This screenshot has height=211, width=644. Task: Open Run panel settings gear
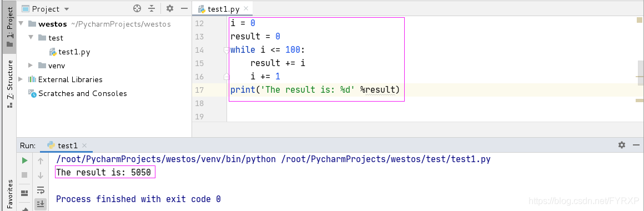622,145
